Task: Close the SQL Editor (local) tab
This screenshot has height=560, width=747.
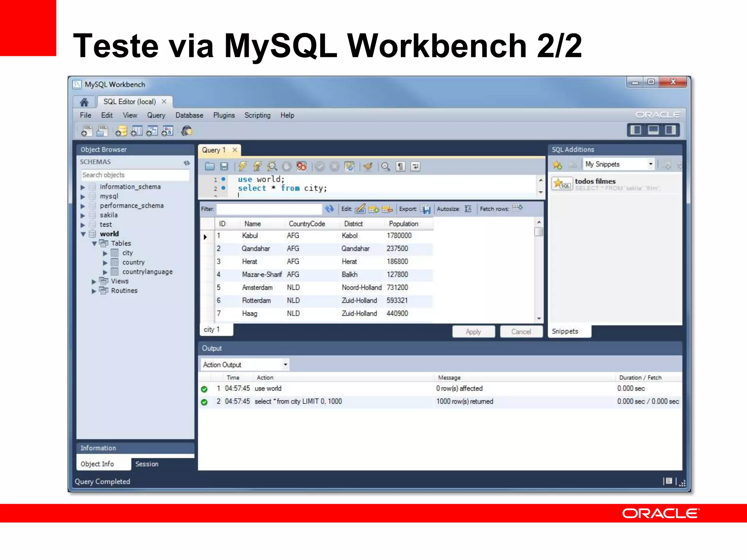Action: click(164, 101)
